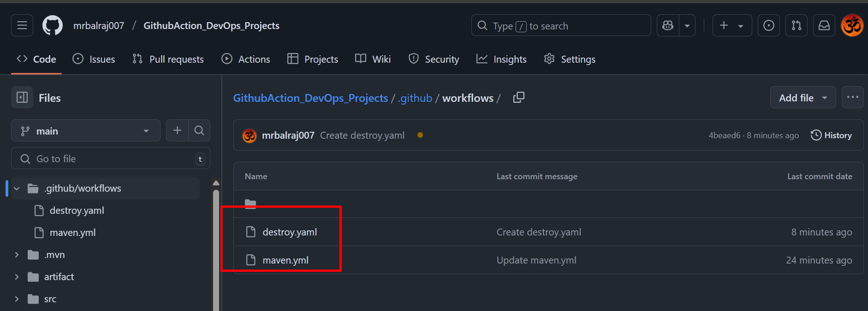Open mrbalraj007 owner link in header
The height and width of the screenshot is (311, 868).
pyautogui.click(x=99, y=26)
